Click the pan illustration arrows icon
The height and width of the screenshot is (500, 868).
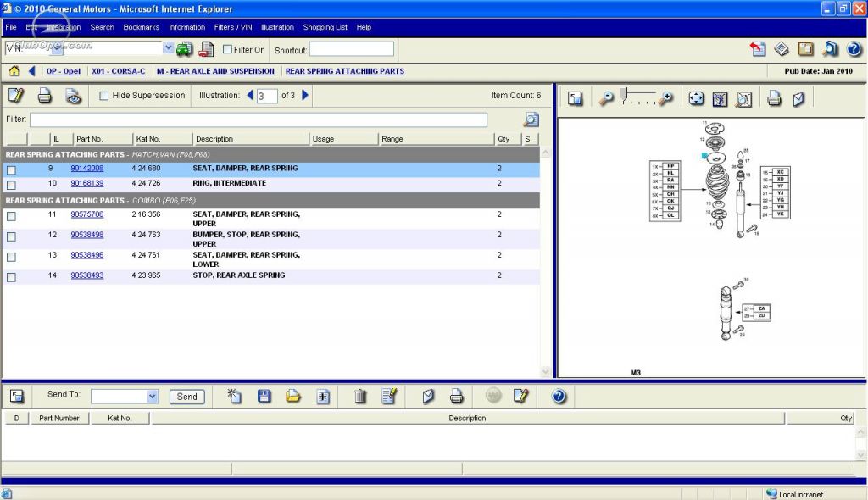(696, 98)
